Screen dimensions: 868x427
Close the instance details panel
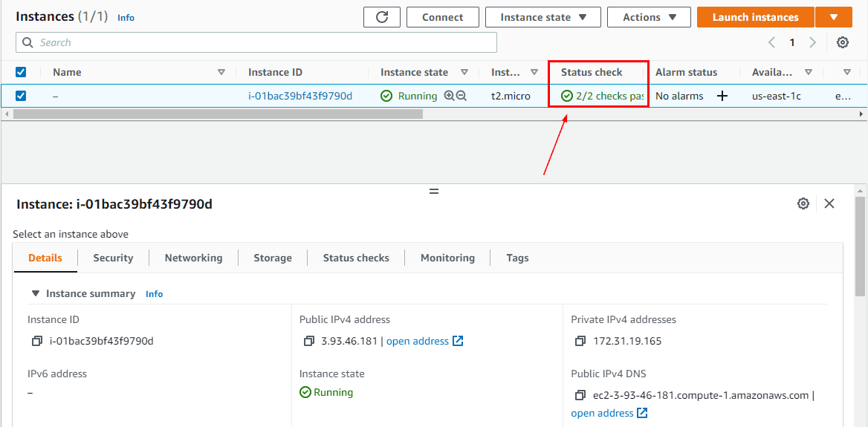(829, 203)
